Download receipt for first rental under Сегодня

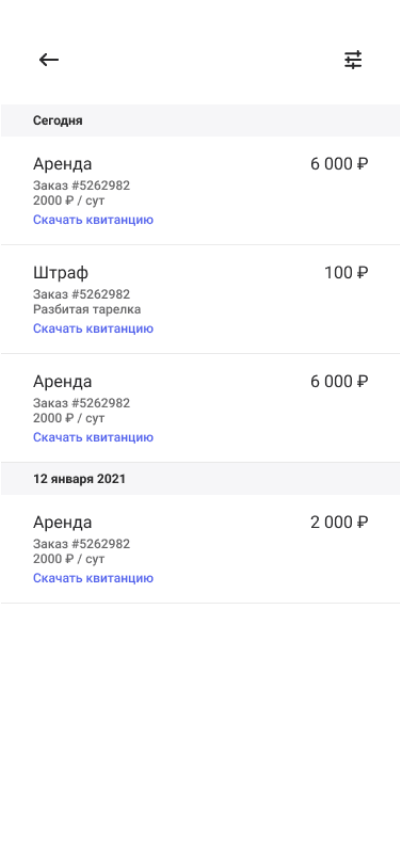[93, 220]
